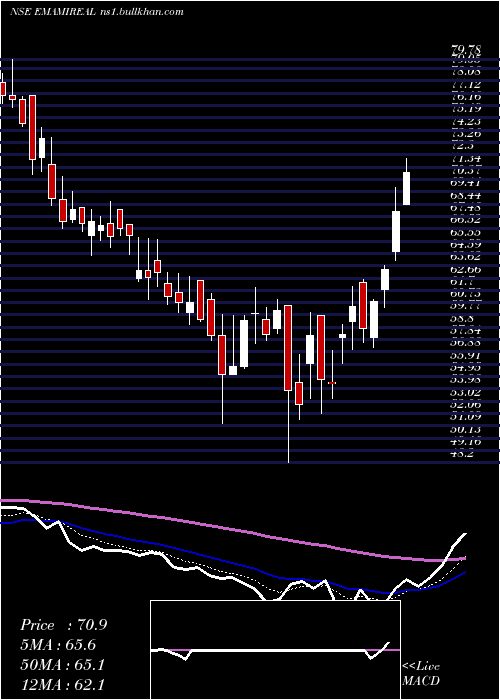Click the Price : 70.9 readout

click(x=64, y=625)
